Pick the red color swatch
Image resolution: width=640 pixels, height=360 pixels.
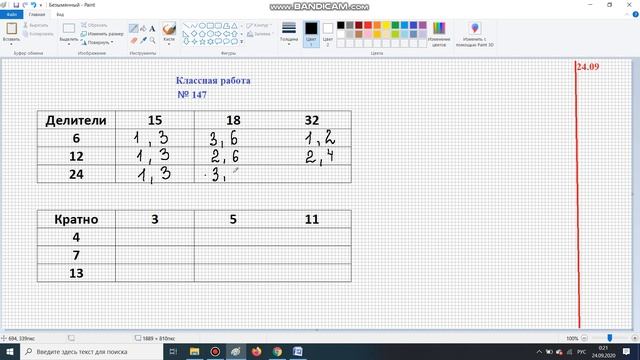click(368, 25)
